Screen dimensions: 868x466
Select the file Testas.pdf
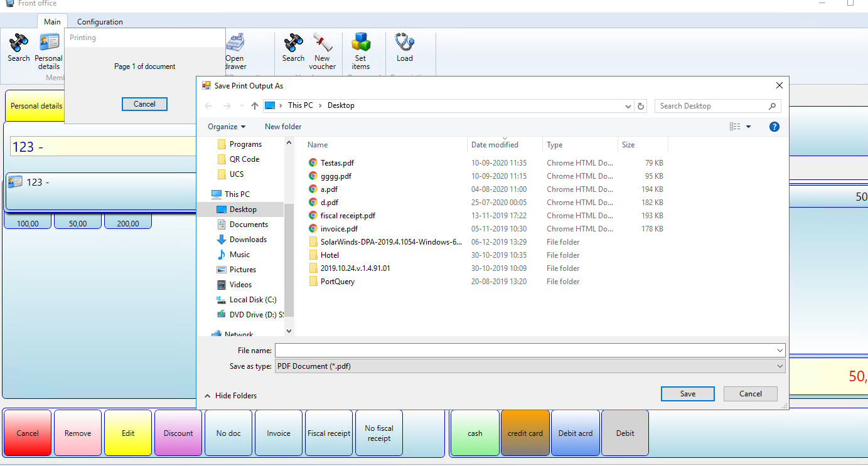[331, 163]
